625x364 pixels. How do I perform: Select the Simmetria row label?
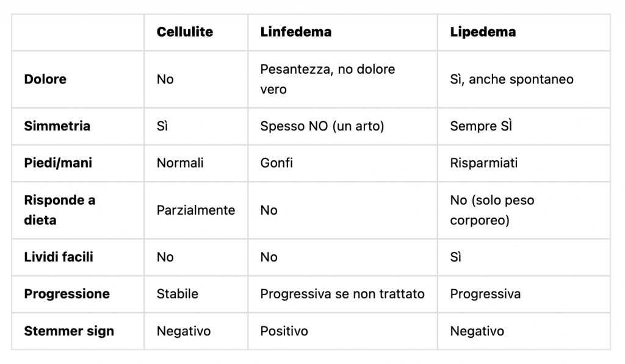[57, 126]
